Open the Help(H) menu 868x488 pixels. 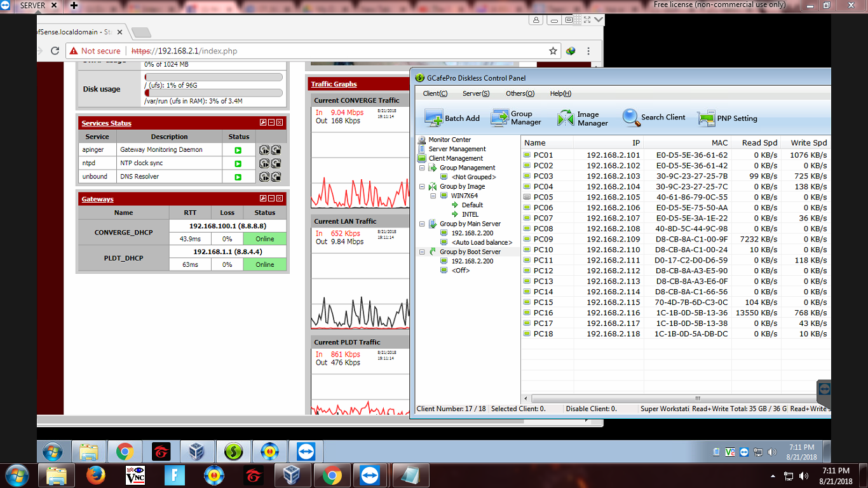[x=560, y=93]
